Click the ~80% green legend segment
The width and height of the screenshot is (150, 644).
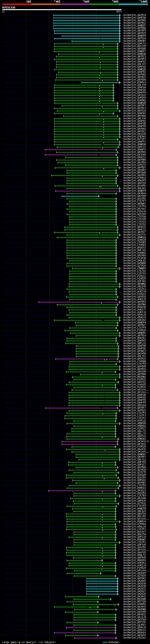tap(104, 4)
